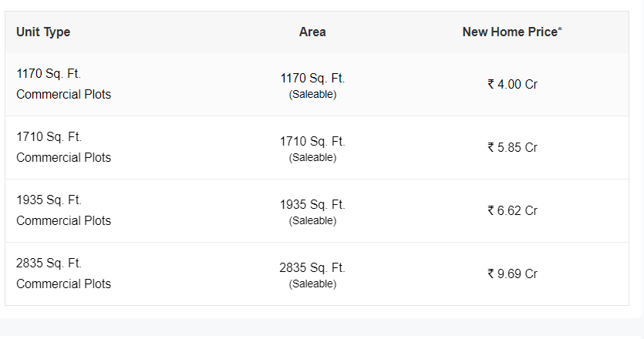Click the 1935 Sq. Ft. area value

click(x=312, y=205)
